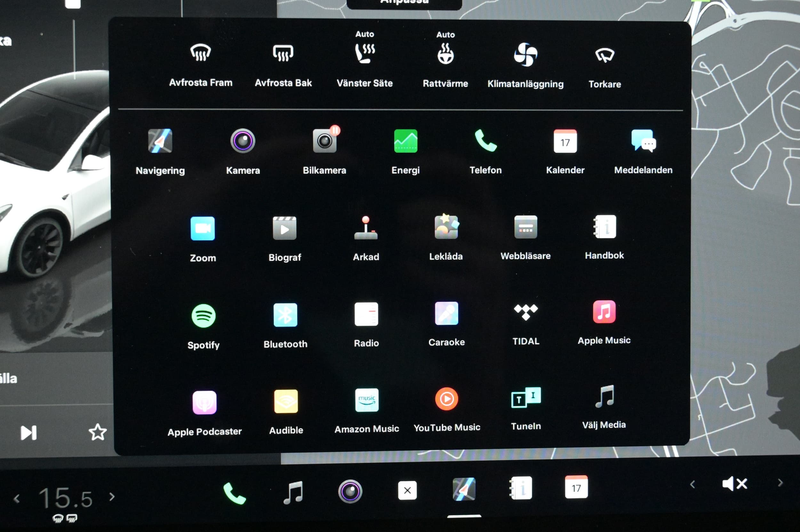Raise volume with right chevron
The height and width of the screenshot is (532, 800).
(780, 483)
